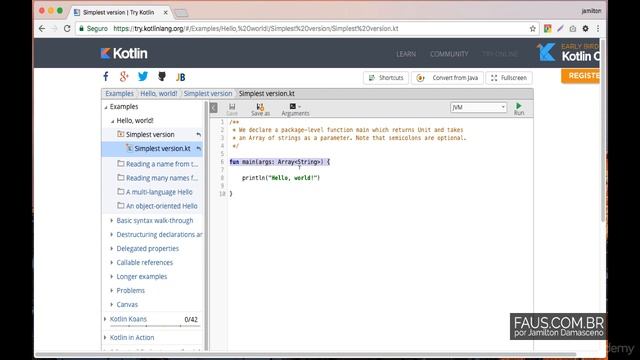The image size is (640, 360).
Task: Collapse the sidebar with arrow toggle
Action: click(213, 108)
